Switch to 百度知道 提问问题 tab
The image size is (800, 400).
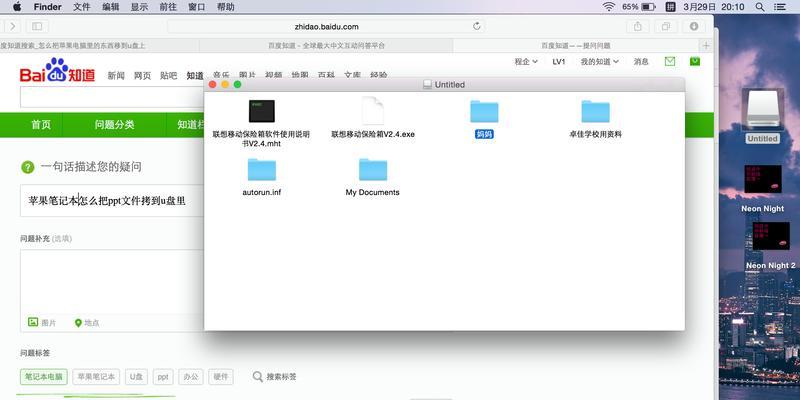(x=576, y=45)
